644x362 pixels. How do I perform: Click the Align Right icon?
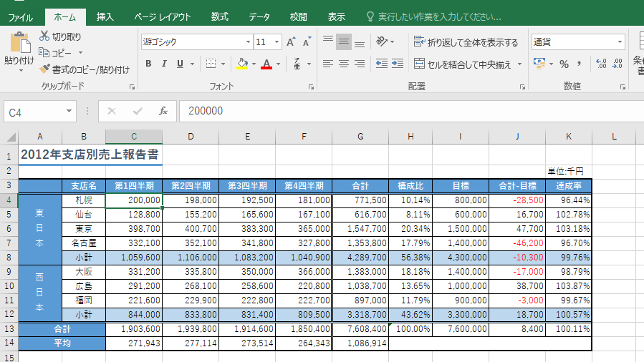click(x=360, y=64)
